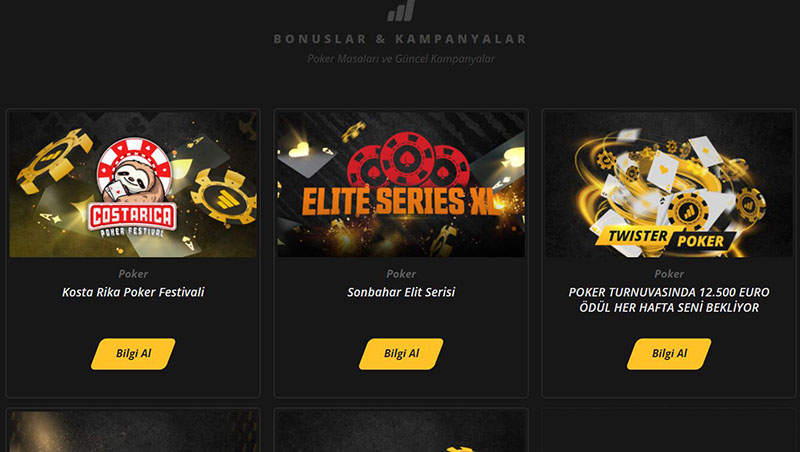The height and width of the screenshot is (452, 800).
Task: Open the Sonbahar Elit Serisi title link
Action: coord(401,292)
